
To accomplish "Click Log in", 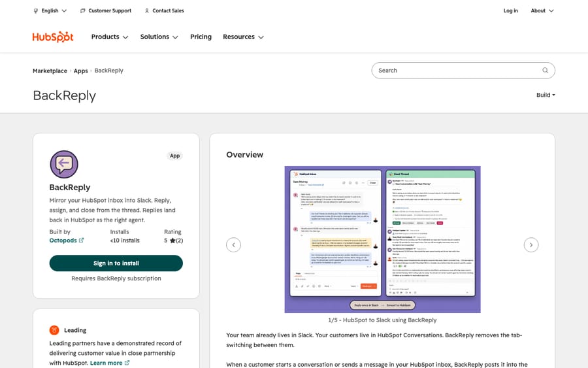I will click(x=510, y=10).
